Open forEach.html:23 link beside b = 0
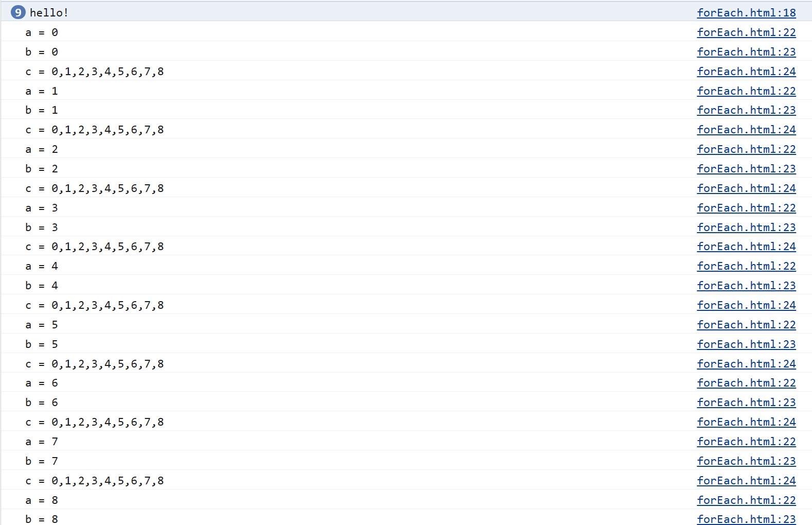 pos(746,51)
